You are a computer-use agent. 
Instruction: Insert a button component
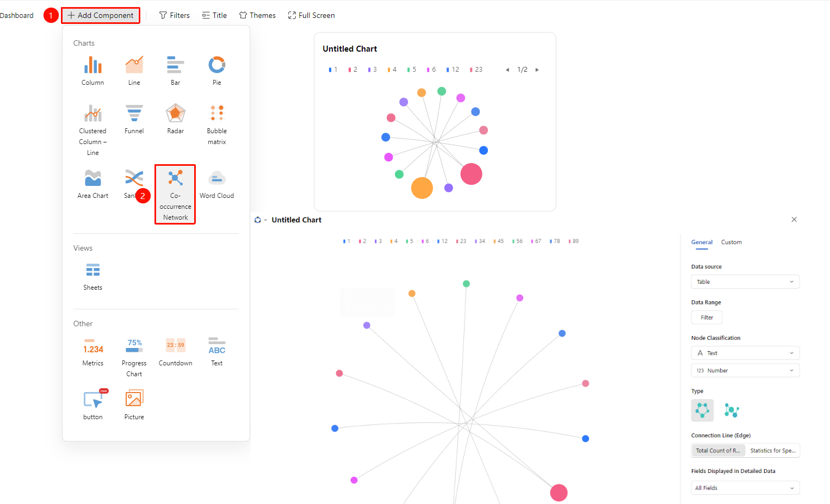pyautogui.click(x=93, y=399)
